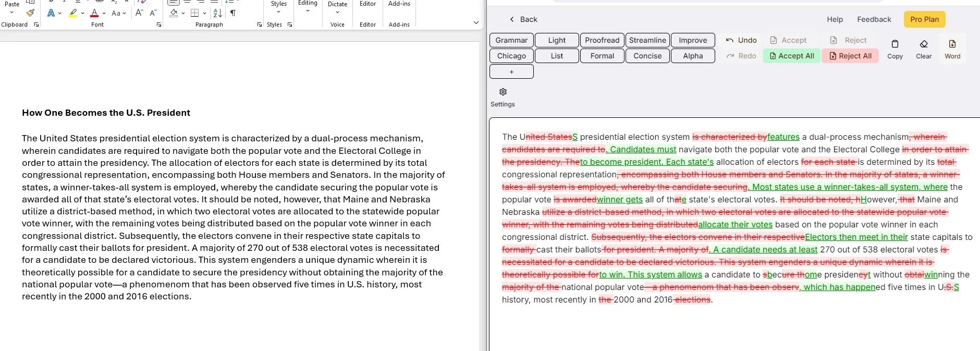980x351 pixels.
Task: Open the Paste options dropdown arrow
Action: pyautogui.click(x=12, y=12)
